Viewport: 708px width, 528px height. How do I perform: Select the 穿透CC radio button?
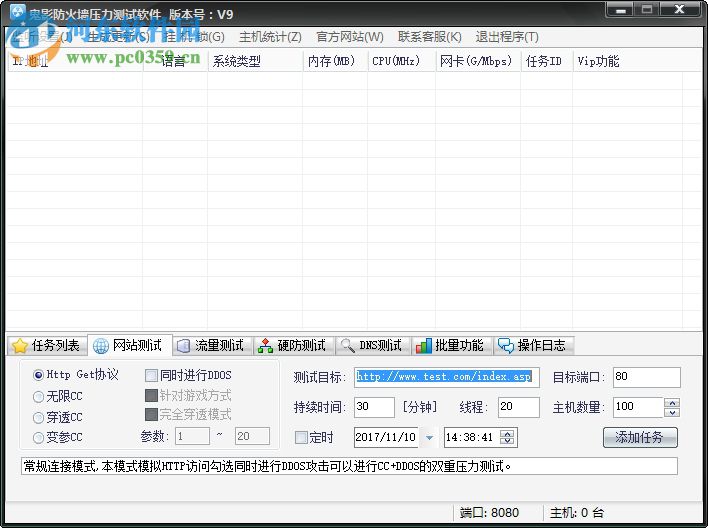[38, 417]
